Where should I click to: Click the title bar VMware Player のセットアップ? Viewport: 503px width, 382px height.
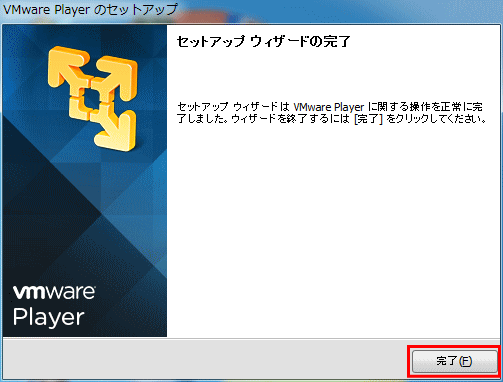(90, 10)
